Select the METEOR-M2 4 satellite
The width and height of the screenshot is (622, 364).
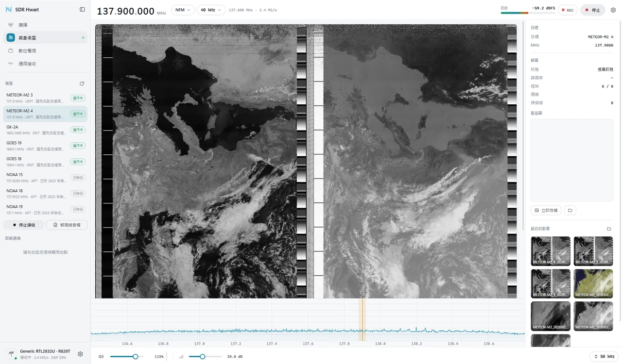pyautogui.click(x=45, y=114)
